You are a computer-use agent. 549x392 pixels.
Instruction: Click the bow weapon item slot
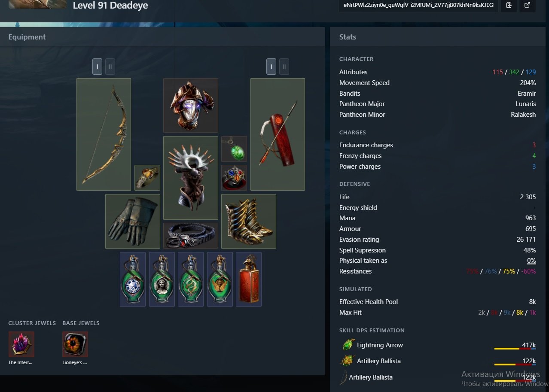point(104,134)
